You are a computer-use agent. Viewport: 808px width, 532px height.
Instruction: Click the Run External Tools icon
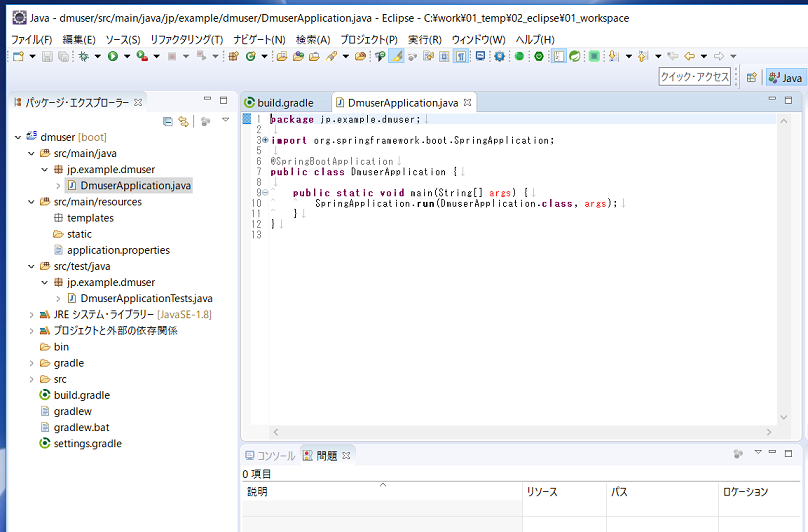(x=142, y=56)
